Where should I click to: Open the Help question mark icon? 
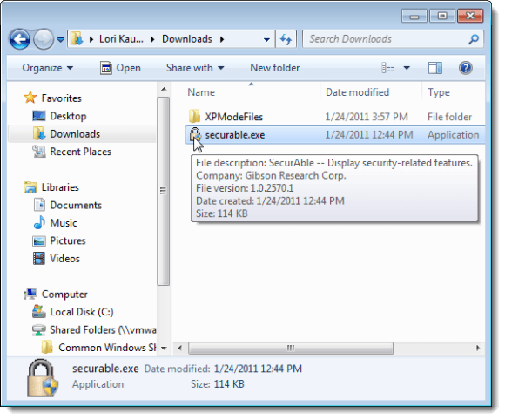466,68
